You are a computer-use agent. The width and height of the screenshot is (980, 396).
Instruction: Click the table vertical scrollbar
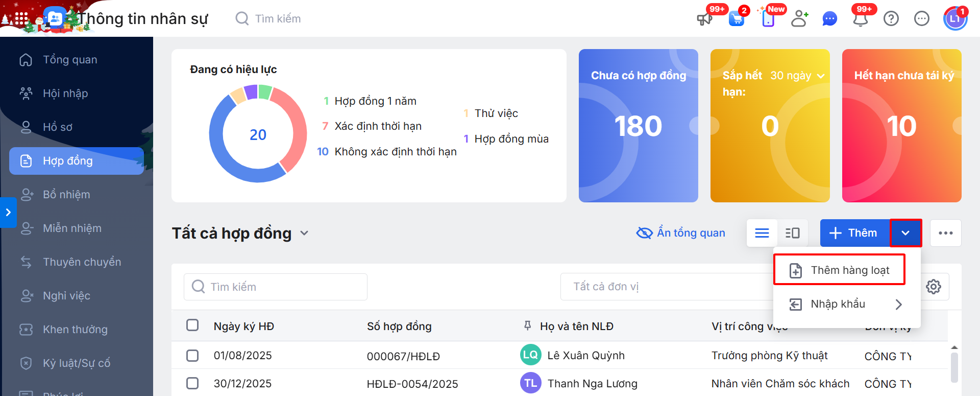pyautogui.click(x=954, y=367)
